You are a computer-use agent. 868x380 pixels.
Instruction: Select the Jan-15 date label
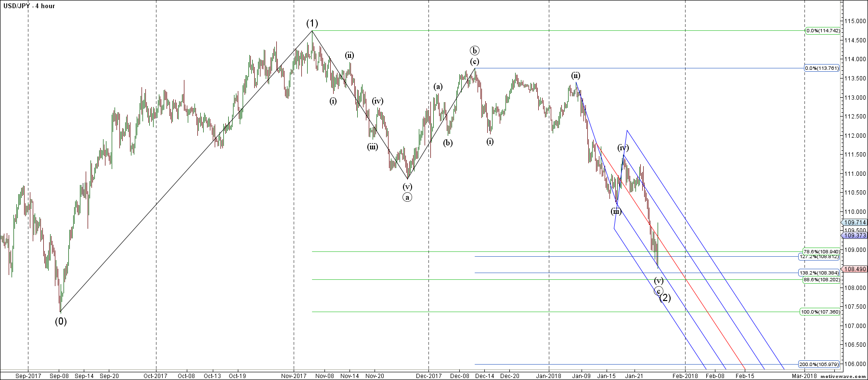607,376
